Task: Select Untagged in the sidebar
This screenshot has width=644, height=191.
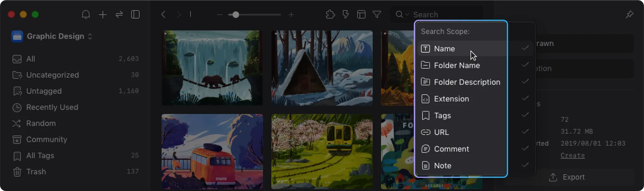Action: click(75, 91)
